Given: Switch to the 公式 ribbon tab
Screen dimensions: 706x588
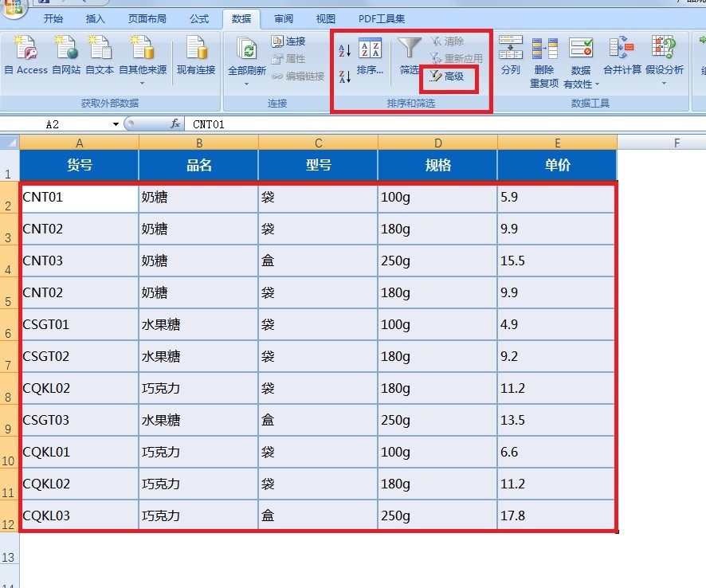Looking at the screenshot, I should pos(198,20).
